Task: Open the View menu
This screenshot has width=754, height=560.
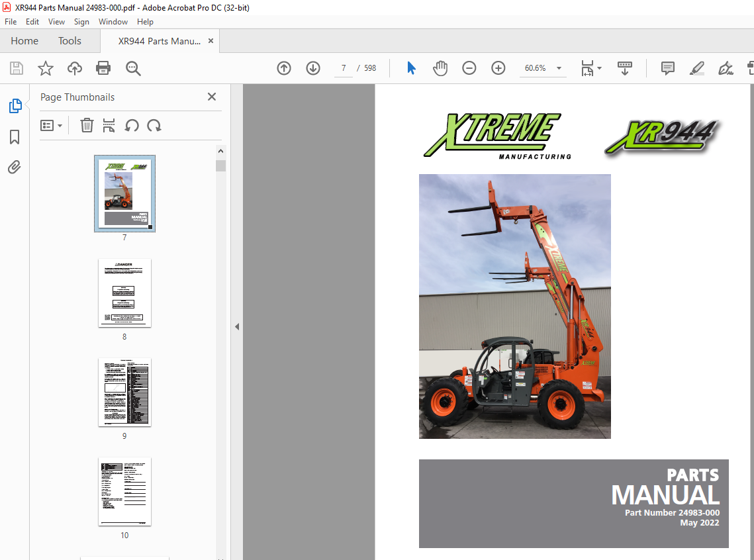Action: pos(56,22)
